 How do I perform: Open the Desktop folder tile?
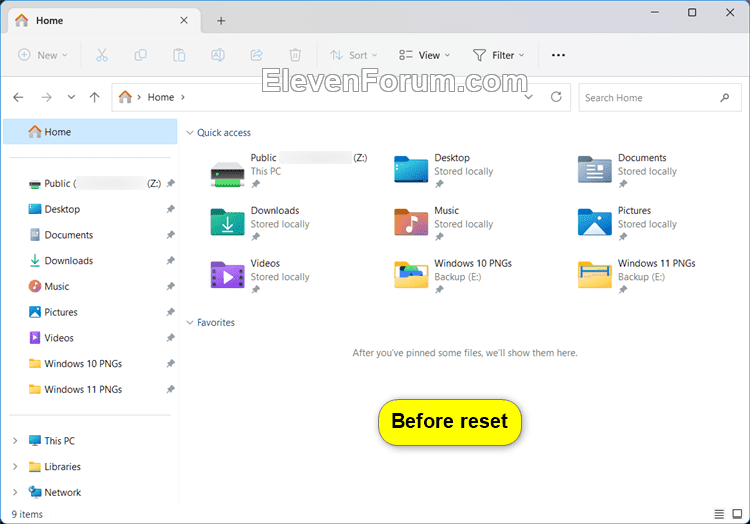point(443,171)
